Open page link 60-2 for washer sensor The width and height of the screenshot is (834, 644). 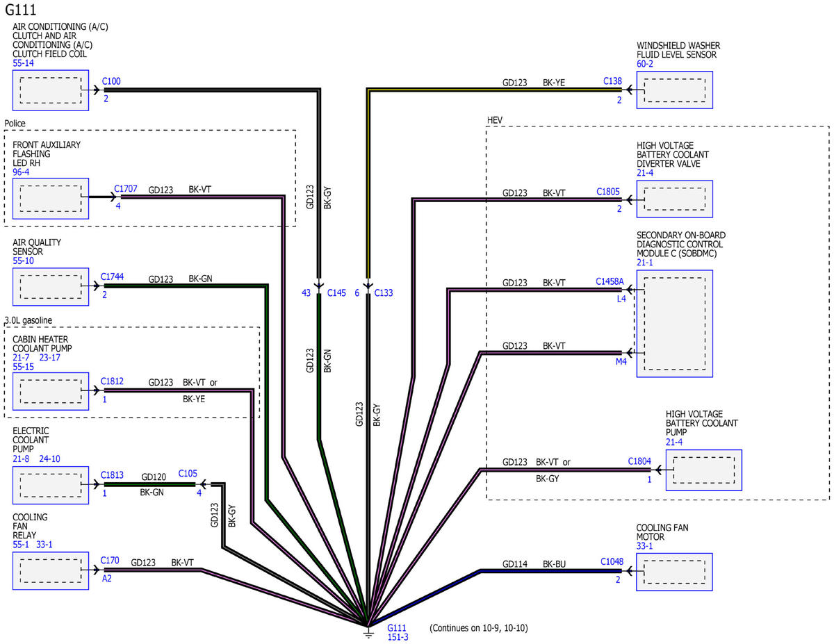coord(645,64)
